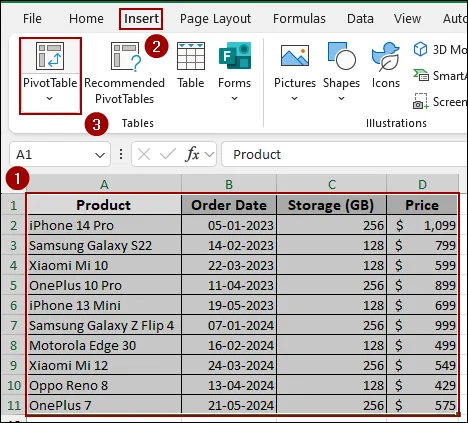Screen dimensions: 468x423
Task: Click the PivotTable icon
Action: [x=50, y=56]
